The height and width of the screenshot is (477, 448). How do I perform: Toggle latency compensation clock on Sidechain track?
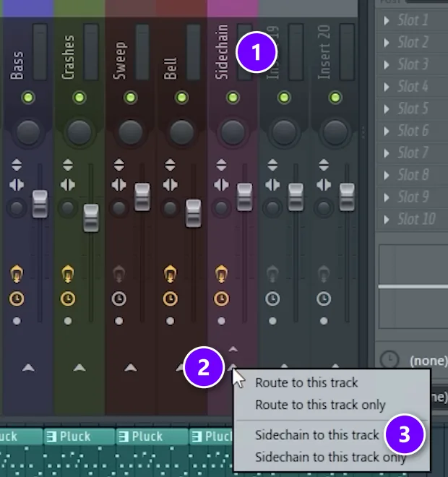pyautogui.click(x=221, y=298)
